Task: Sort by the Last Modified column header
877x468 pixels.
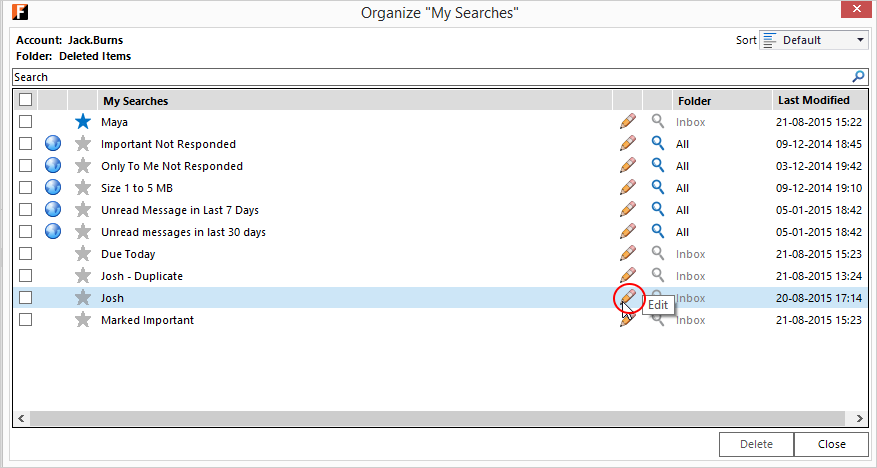Action: tap(813, 100)
